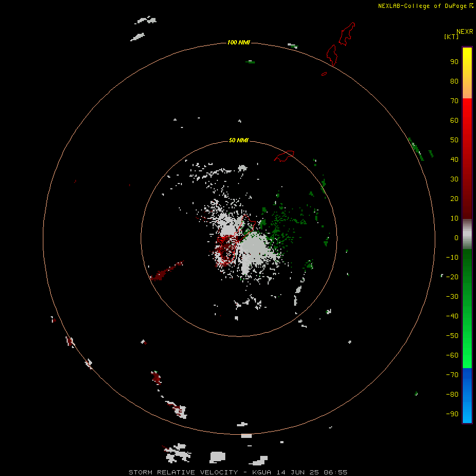Viewport: 476px width, 476px height.
Task: Click the '90' value on the velocity scale
Action: 454,62
